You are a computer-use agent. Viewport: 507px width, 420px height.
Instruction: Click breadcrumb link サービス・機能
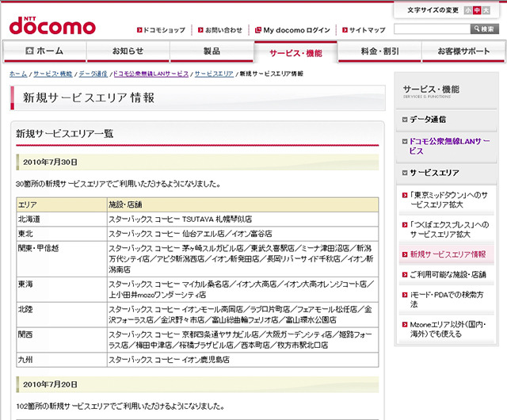pos(53,74)
